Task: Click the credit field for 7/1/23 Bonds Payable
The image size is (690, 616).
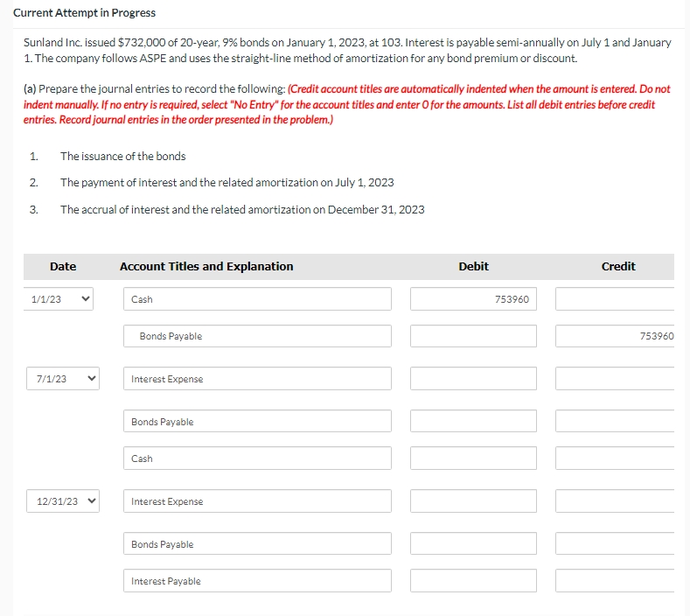Action: pyautogui.click(x=615, y=421)
